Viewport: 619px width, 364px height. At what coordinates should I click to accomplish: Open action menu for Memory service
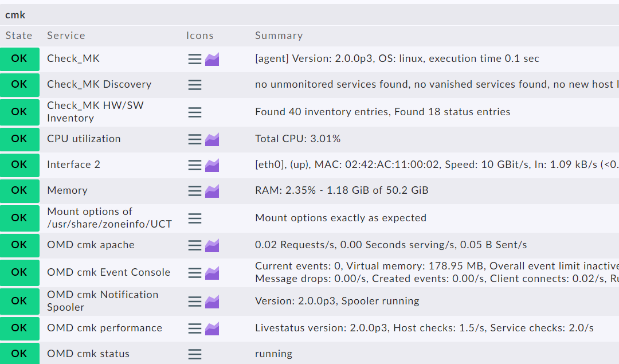click(195, 191)
